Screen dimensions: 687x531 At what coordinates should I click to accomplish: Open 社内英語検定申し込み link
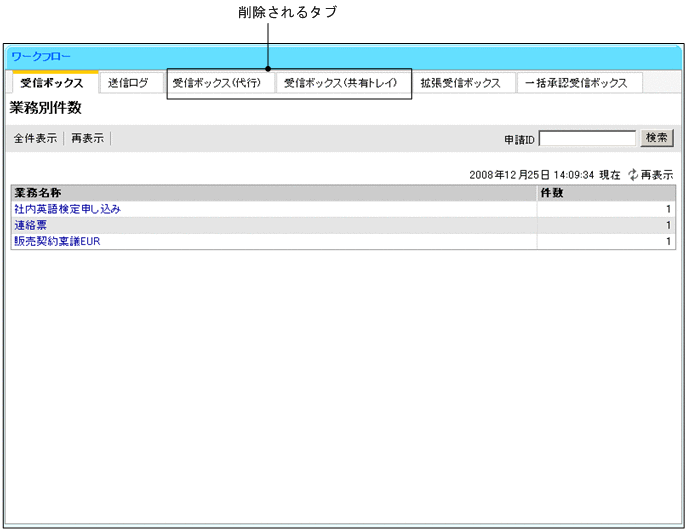67,209
